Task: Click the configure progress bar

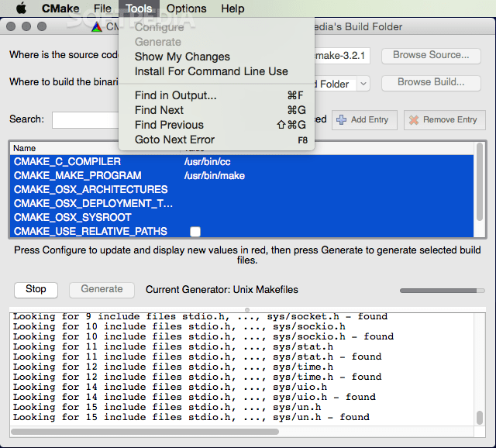Action: pyautogui.click(x=443, y=291)
